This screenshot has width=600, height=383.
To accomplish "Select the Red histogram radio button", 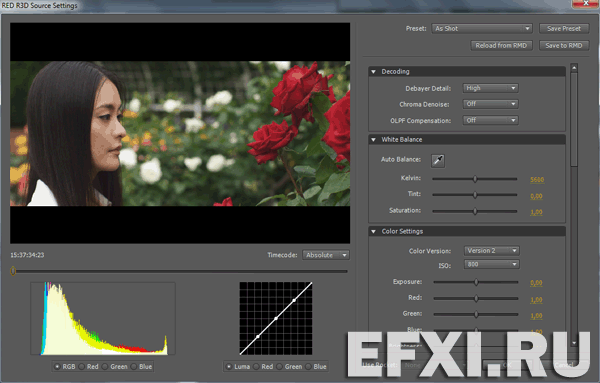I will tap(82, 367).
